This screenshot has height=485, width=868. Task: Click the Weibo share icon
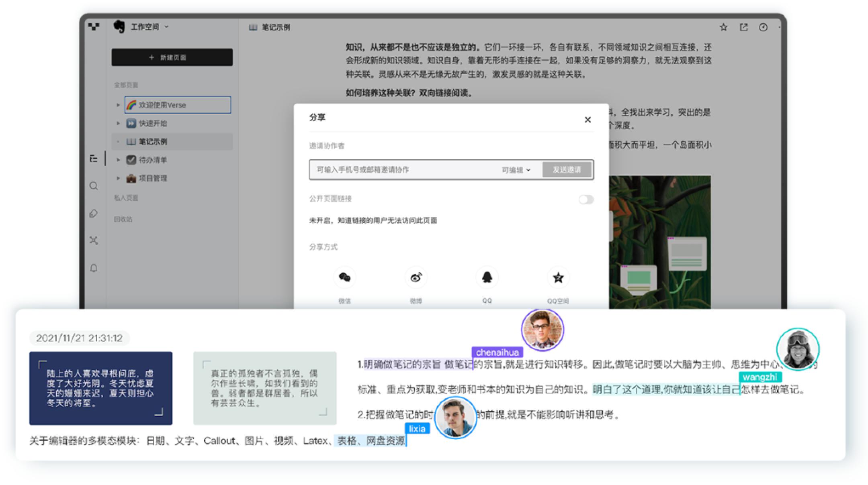coord(416,277)
